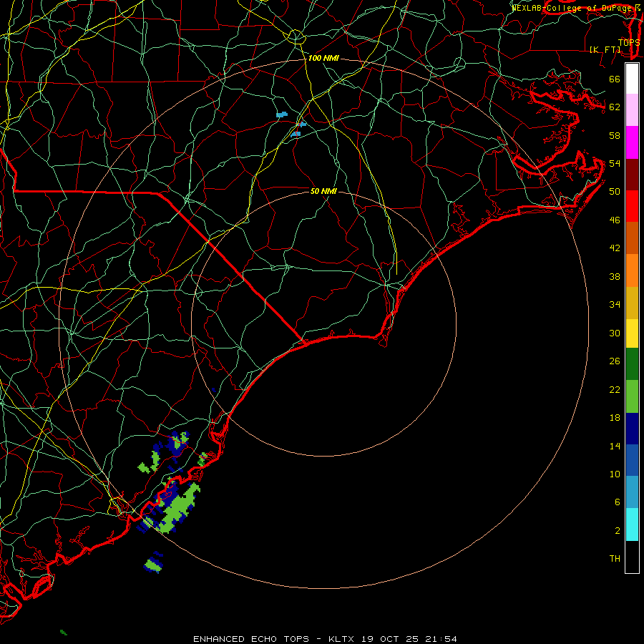Click the legend value "10"
Screen dimensions: 644x644
point(615,474)
